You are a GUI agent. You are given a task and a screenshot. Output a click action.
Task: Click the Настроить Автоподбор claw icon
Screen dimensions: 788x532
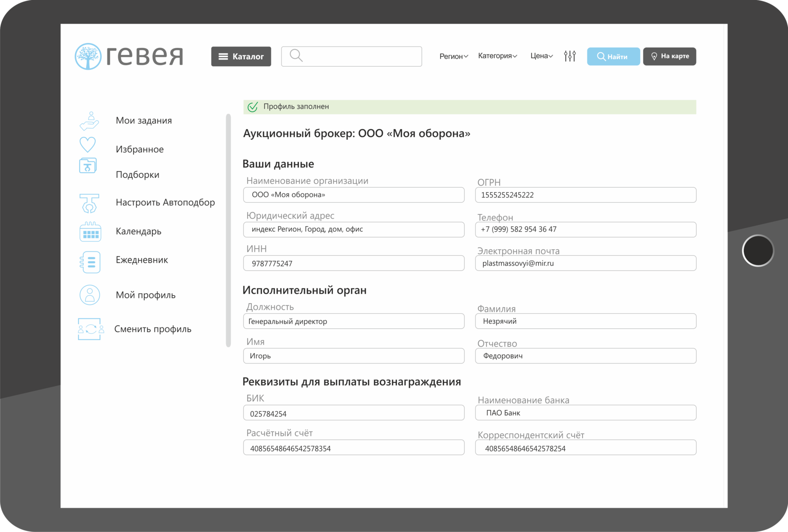coord(89,203)
